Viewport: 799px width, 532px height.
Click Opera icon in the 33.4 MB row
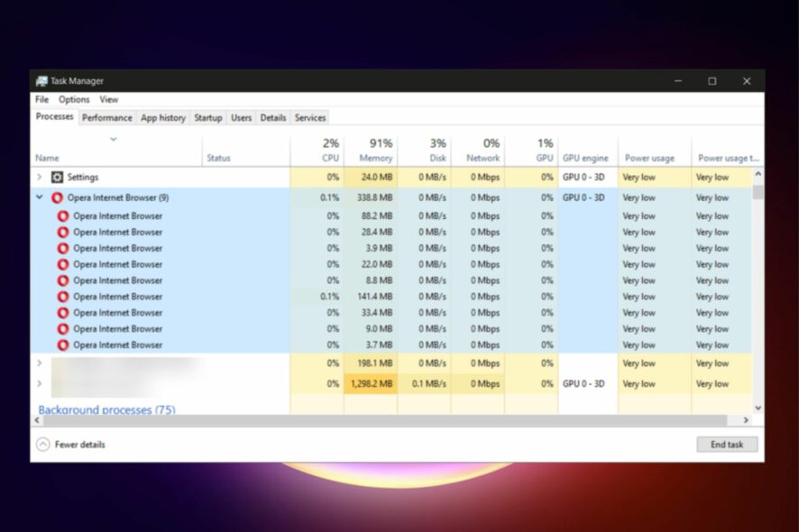(x=63, y=313)
